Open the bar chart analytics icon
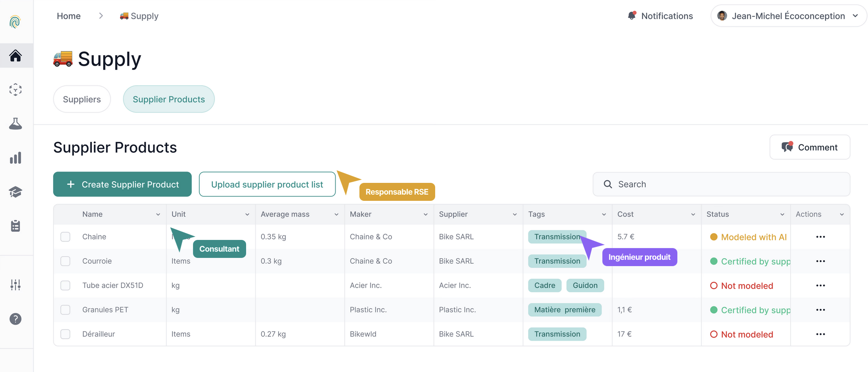The width and height of the screenshot is (868, 372). click(x=16, y=158)
